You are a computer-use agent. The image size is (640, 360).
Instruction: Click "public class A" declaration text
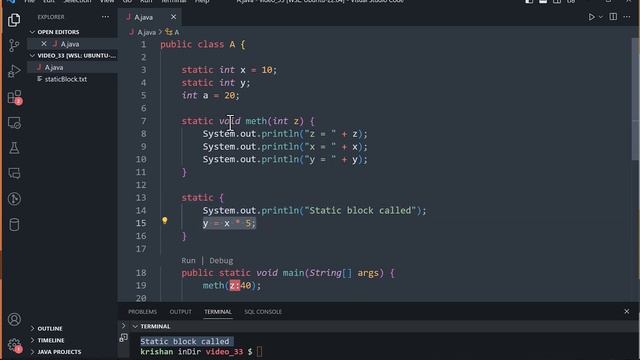(x=198, y=44)
